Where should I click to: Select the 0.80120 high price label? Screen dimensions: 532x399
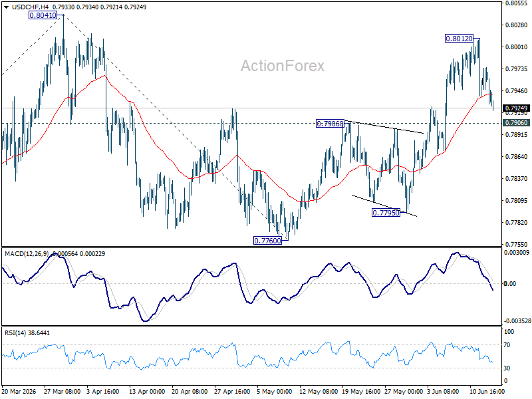click(459, 39)
